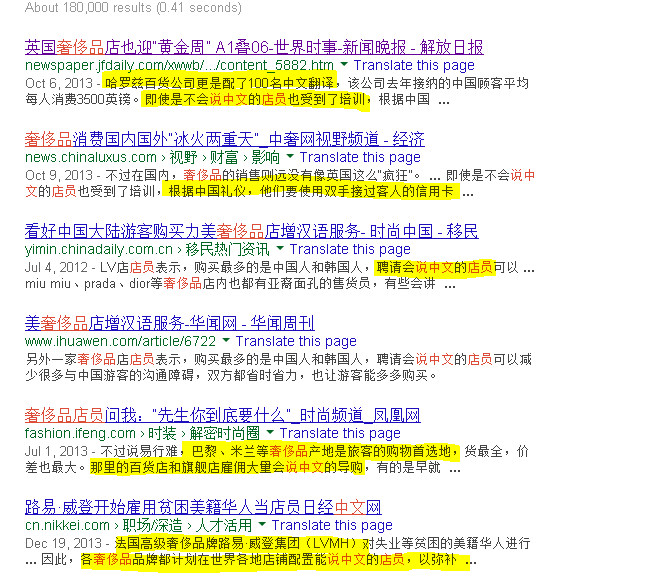The width and height of the screenshot is (672, 580).
Task: Click the Dec 19, 2013 snippet date
Action: pos(63,544)
